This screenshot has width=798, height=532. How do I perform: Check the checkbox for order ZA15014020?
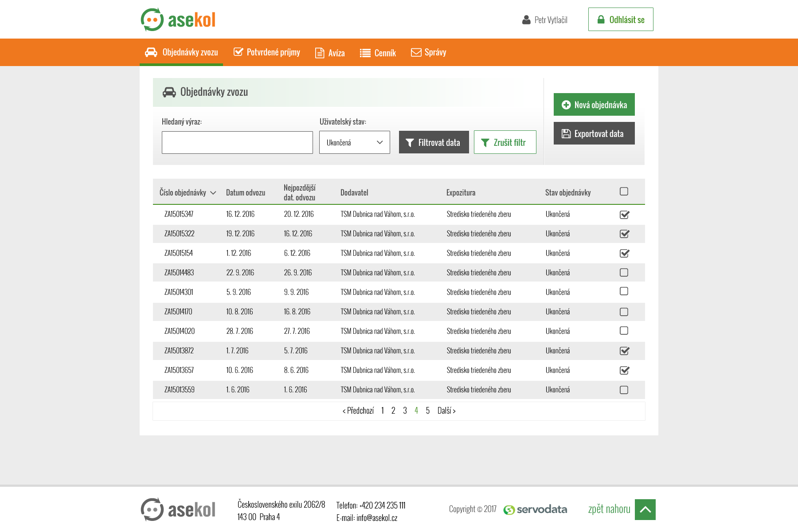point(624,331)
